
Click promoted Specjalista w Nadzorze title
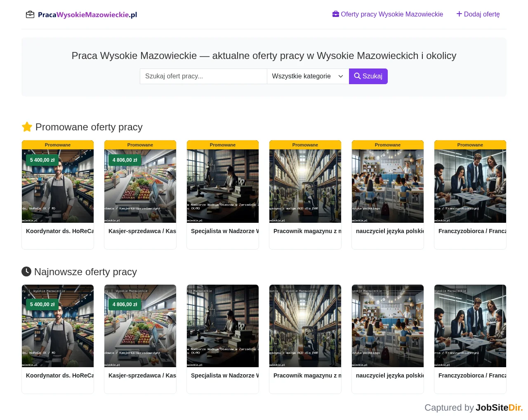(x=225, y=231)
